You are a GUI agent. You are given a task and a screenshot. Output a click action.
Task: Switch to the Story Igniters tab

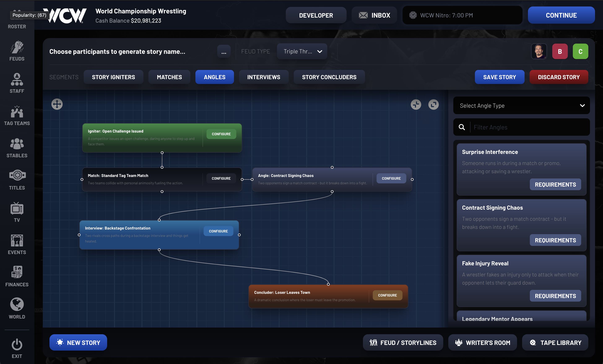click(x=113, y=77)
